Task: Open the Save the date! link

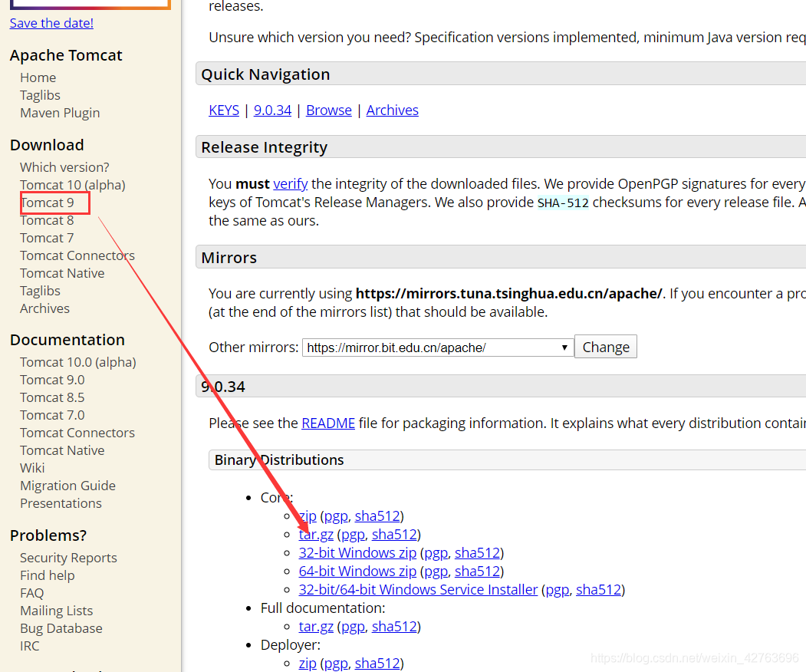Action: [51, 23]
